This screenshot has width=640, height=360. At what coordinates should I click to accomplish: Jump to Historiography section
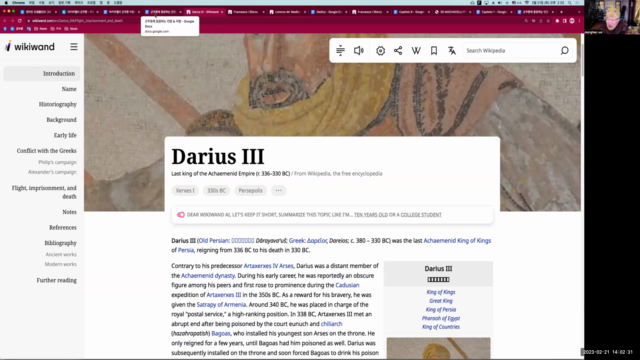[x=58, y=104]
